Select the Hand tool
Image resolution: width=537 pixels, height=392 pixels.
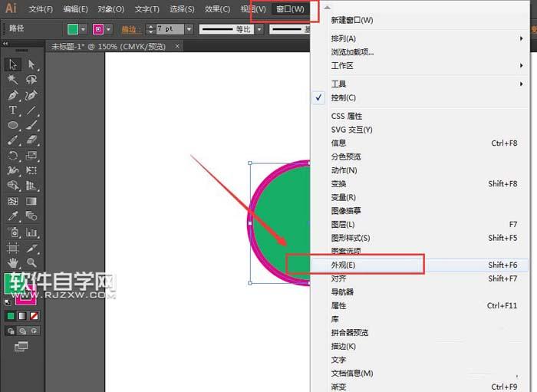pos(13,262)
